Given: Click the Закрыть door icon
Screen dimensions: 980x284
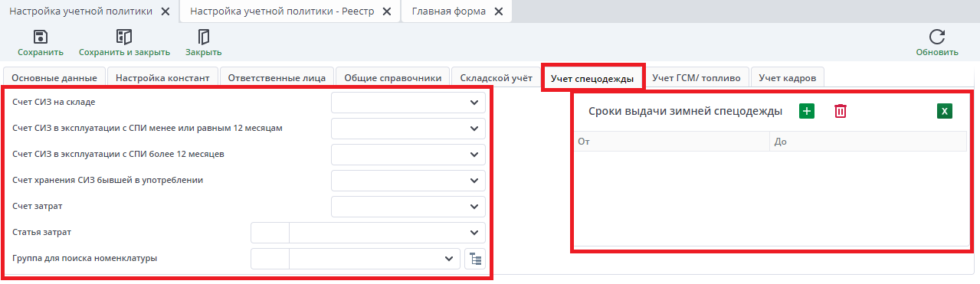Looking at the screenshot, I should [203, 37].
